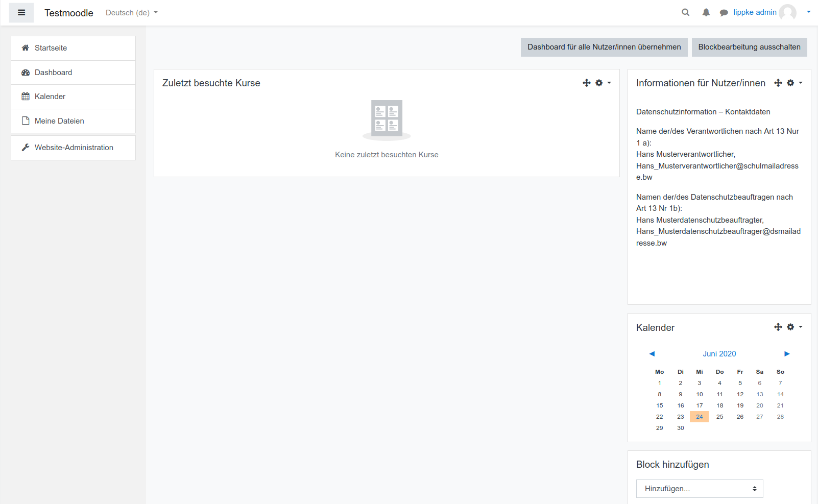Open the user menu arrow beside avatar
818x504 pixels.
[808, 12]
